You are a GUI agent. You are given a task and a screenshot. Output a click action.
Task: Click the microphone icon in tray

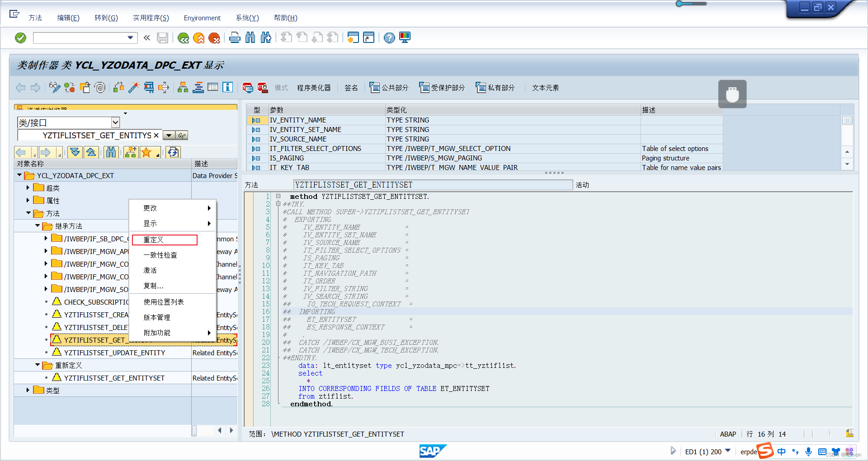tap(809, 452)
